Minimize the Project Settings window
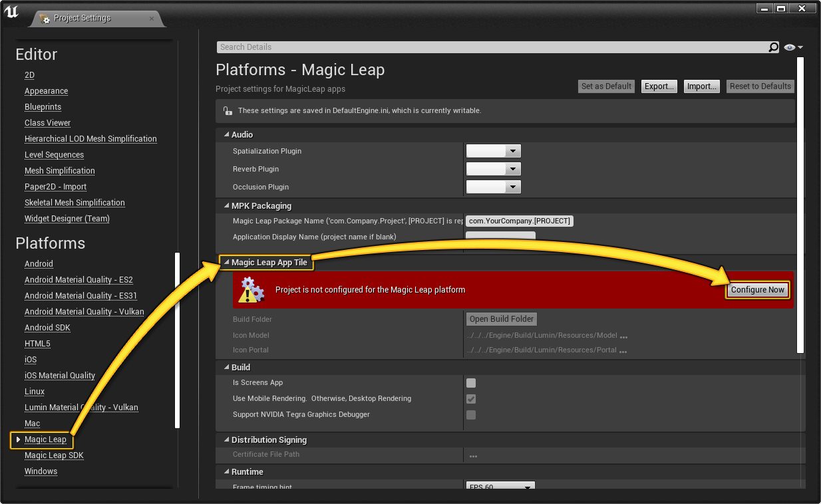 click(x=766, y=8)
